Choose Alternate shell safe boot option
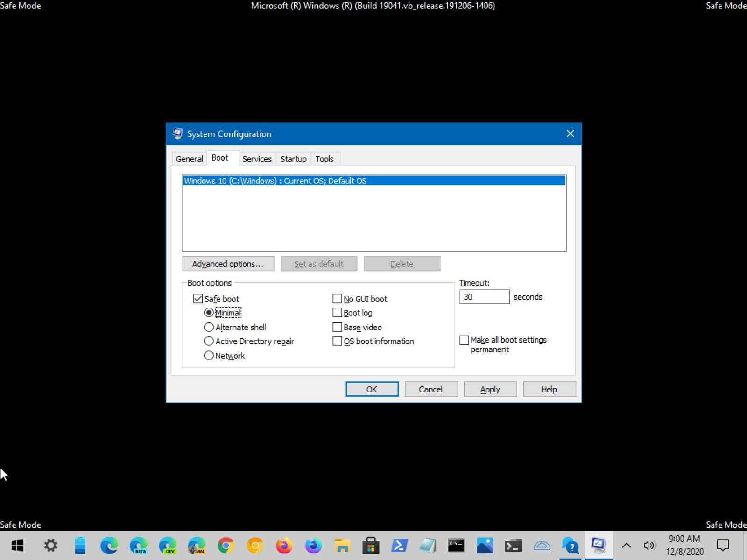This screenshot has width=747, height=560. pos(209,327)
